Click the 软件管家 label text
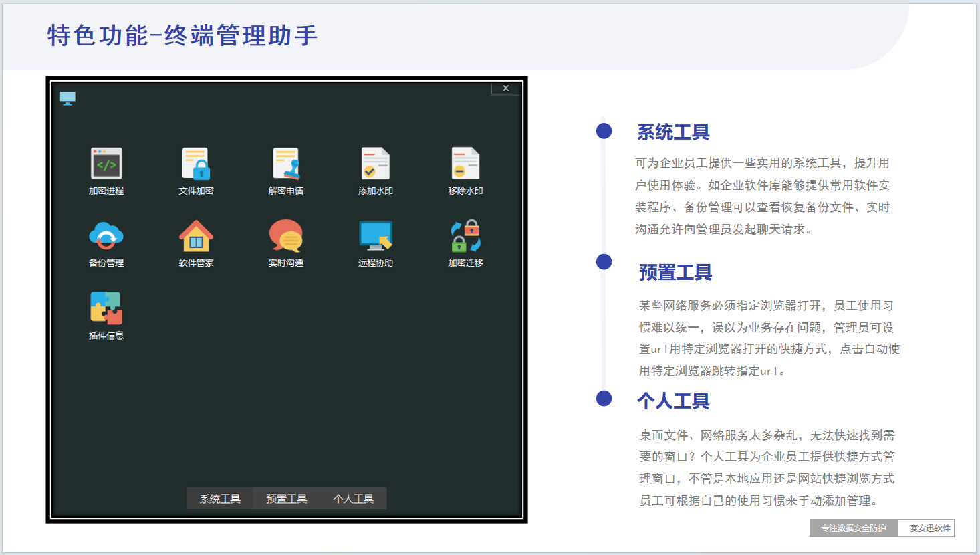 196,263
